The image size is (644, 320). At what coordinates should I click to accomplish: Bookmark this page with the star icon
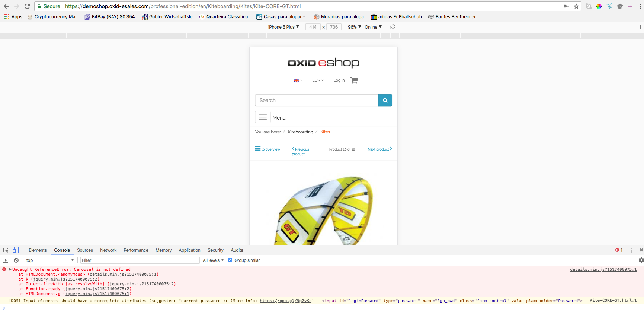[x=576, y=6]
